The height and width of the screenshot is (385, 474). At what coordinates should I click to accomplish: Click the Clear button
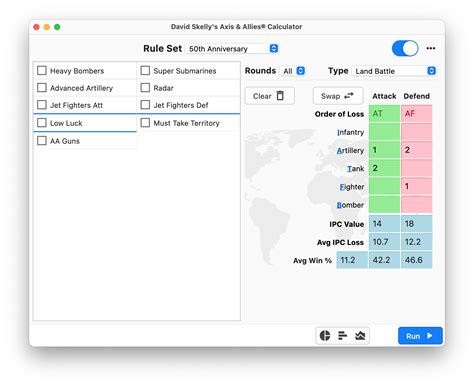[x=270, y=96]
